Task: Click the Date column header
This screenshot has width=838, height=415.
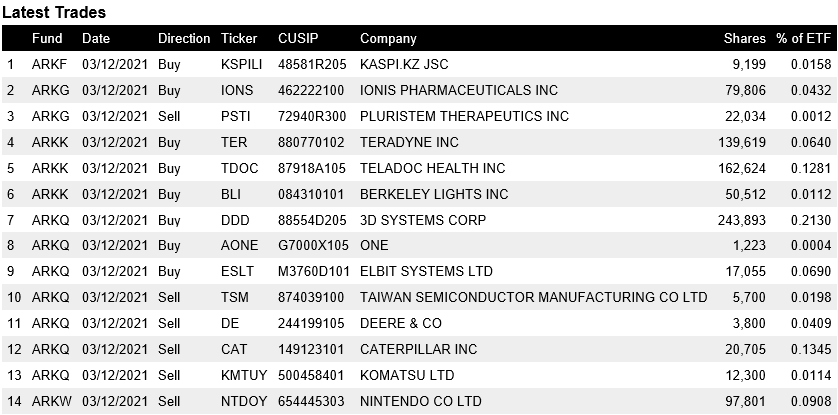Action: 96,39
